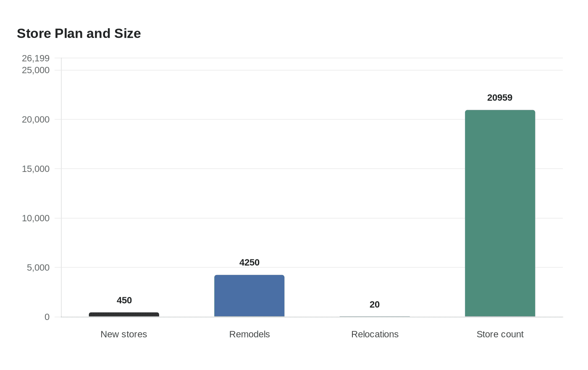Click the 'Relocations' axis label

click(x=375, y=334)
